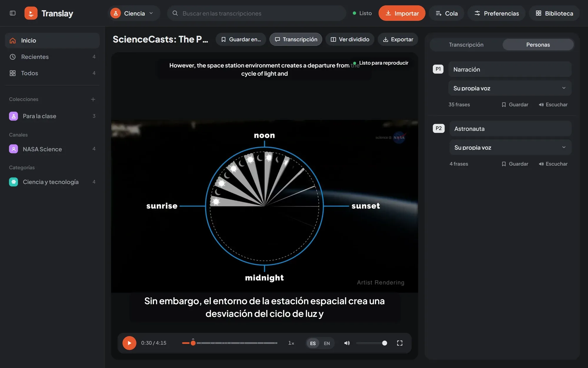Click the video progress timeline
588x368 pixels.
click(230, 343)
